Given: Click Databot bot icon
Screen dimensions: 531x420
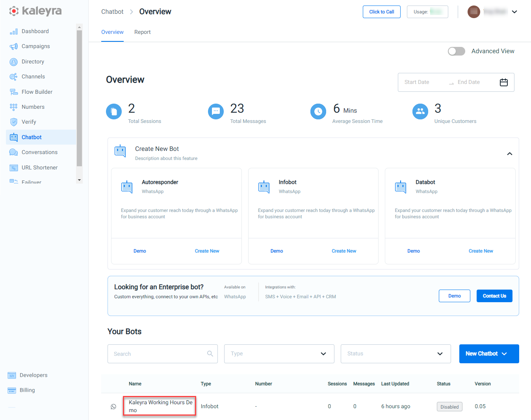Looking at the screenshot, I should point(401,187).
